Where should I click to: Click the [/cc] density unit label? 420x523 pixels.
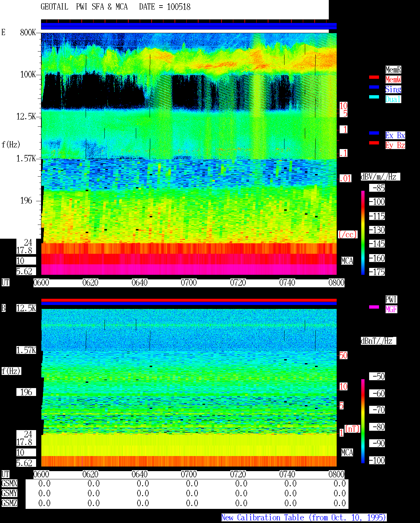347,235
